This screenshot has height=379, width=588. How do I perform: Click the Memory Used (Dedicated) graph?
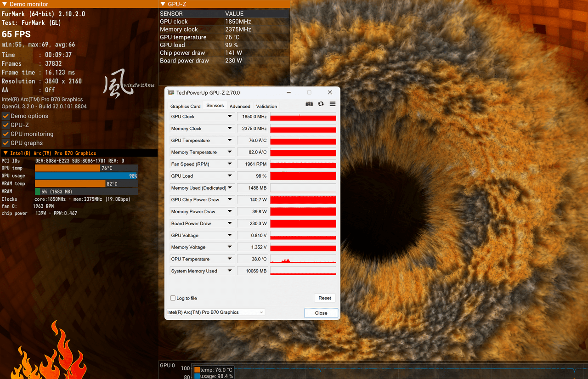pyautogui.click(x=303, y=188)
